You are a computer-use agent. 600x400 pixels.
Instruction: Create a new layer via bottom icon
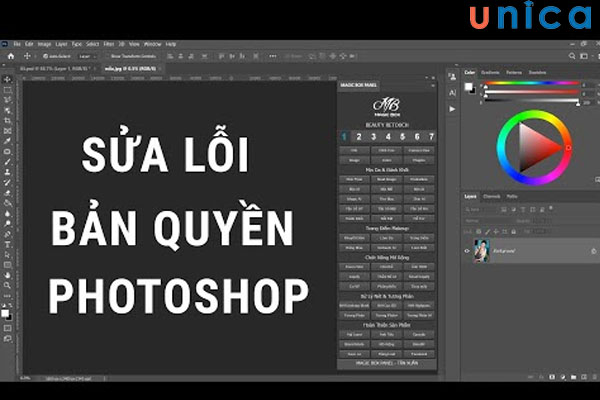click(x=584, y=377)
